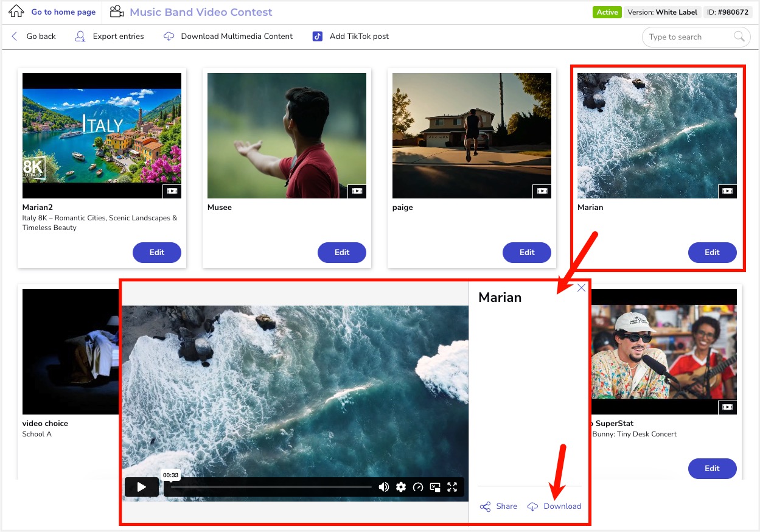Mute the video with speaker icon

click(x=384, y=487)
